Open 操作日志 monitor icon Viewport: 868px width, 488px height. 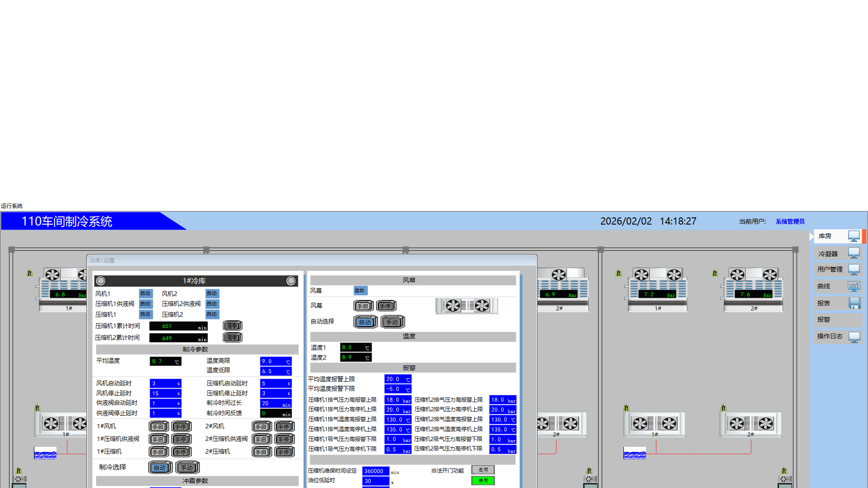(x=854, y=337)
